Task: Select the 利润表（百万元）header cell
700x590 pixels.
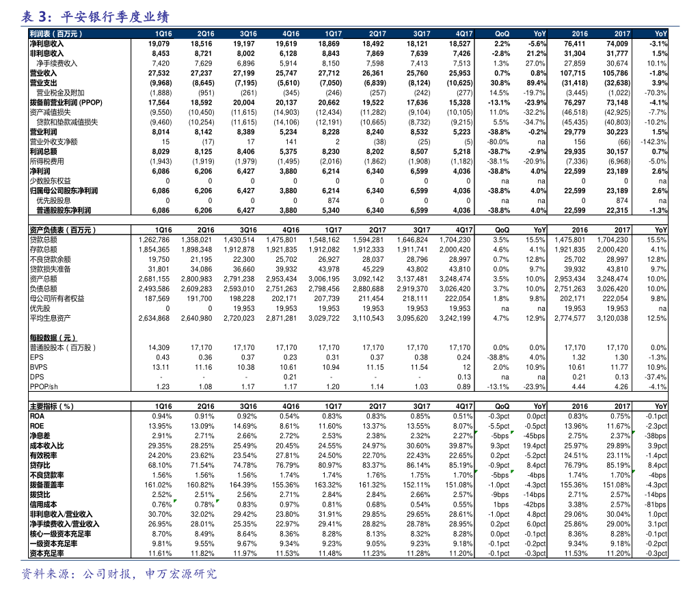Action: tap(56, 33)
